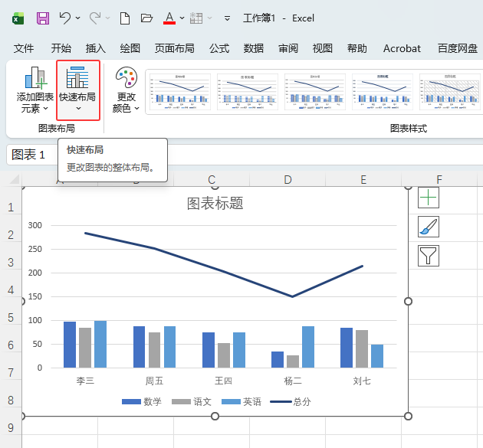The height and width of the screenshot is (448, 483).
Task: Click 李三's blue 数学 bar
Action: pyautogui.click(x=70, y=345)
